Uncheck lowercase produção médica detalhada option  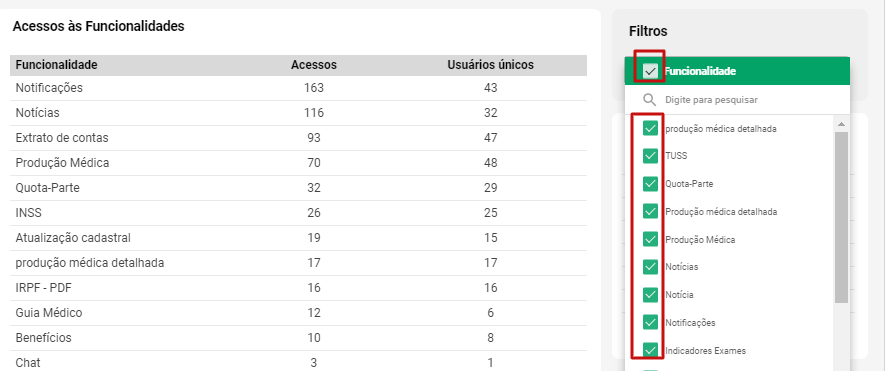point(651,128)
